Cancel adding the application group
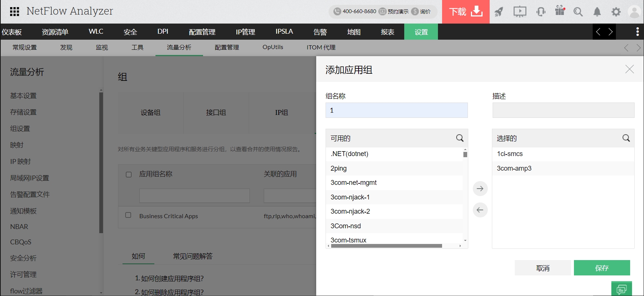 [542, 268]
